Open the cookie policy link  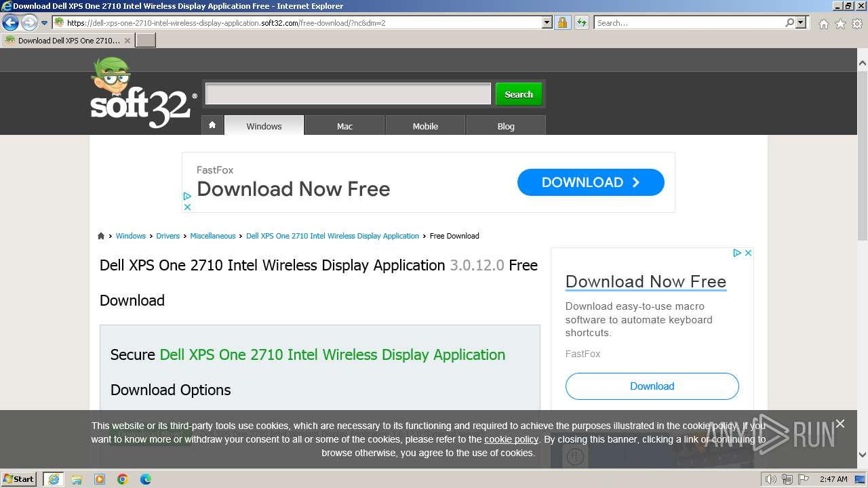coord(511,439)
